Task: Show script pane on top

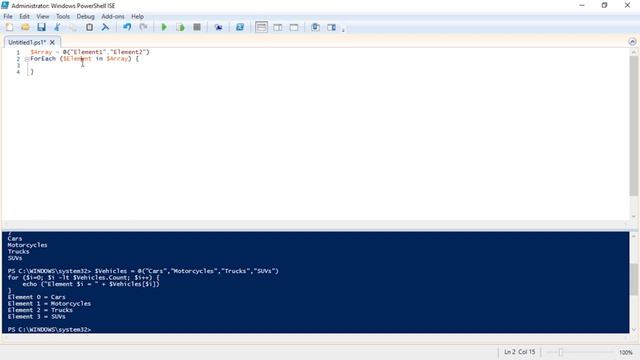Action: (261, 27)
